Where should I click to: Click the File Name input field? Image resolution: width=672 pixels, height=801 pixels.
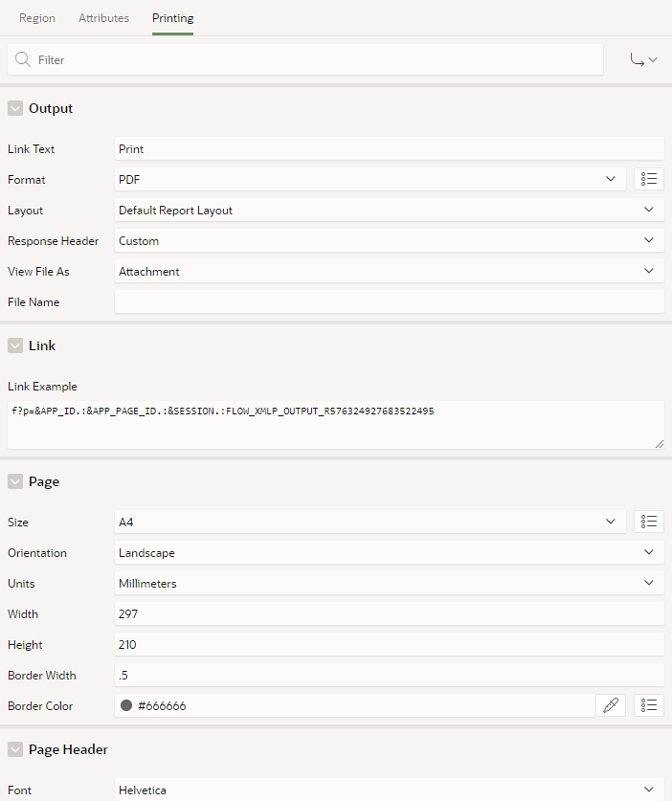[x=389, y=301]
